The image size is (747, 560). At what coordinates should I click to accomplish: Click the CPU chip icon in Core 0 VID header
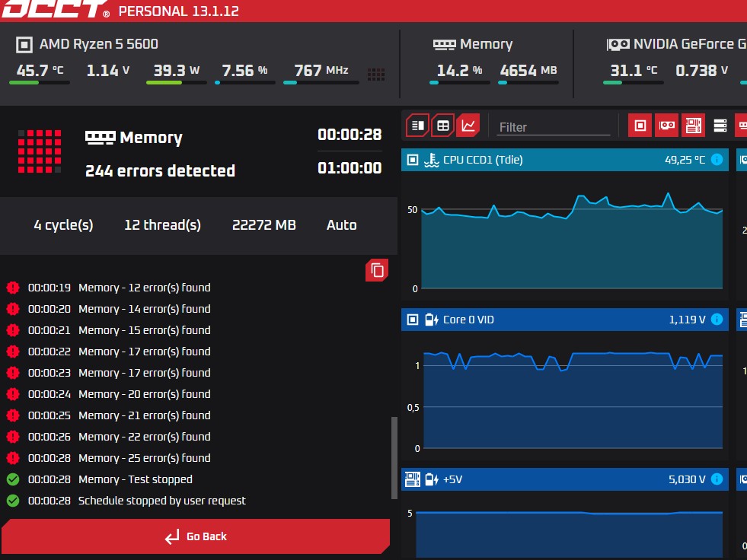coord(413,320)
